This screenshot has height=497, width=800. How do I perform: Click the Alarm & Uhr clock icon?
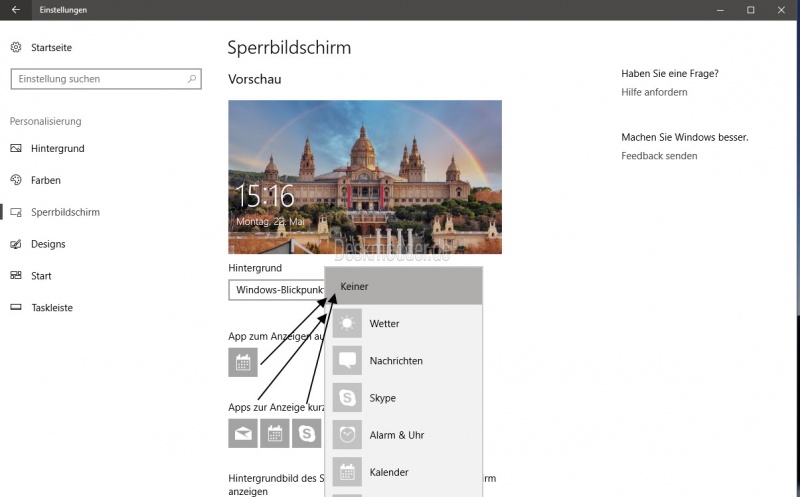(x=347, y=435)
